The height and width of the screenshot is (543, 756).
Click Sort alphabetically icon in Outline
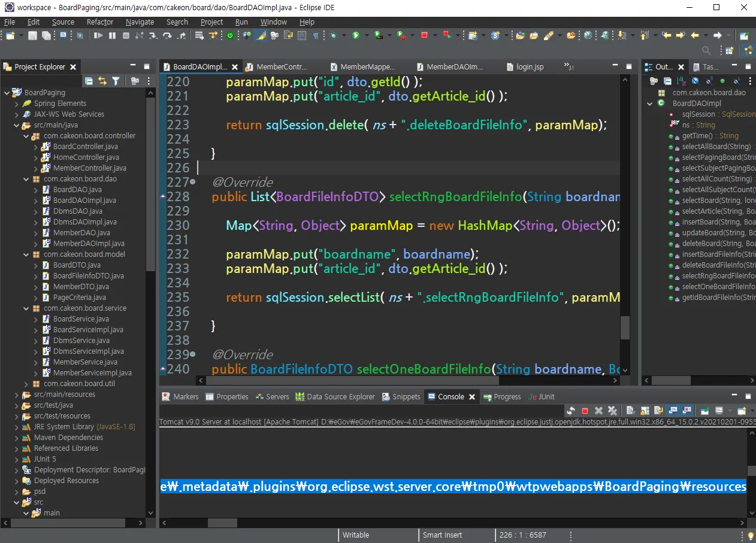click(x=681, y=81)
